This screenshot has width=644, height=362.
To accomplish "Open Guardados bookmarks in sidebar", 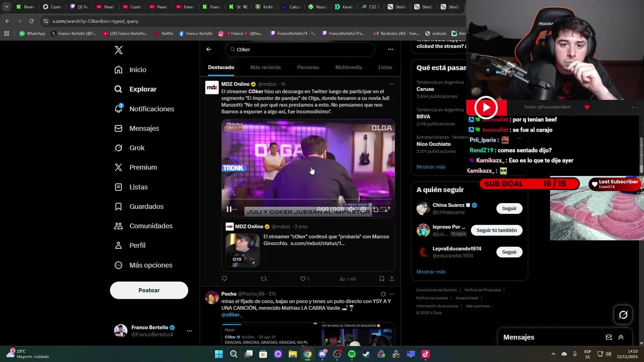I will [x=139, y=207].
